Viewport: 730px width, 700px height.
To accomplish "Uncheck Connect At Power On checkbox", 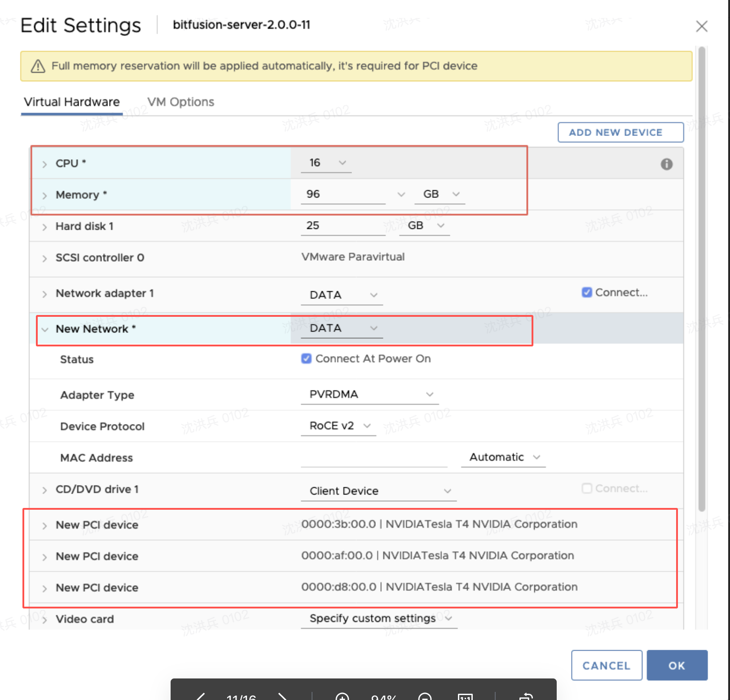I will click(306, 359).
